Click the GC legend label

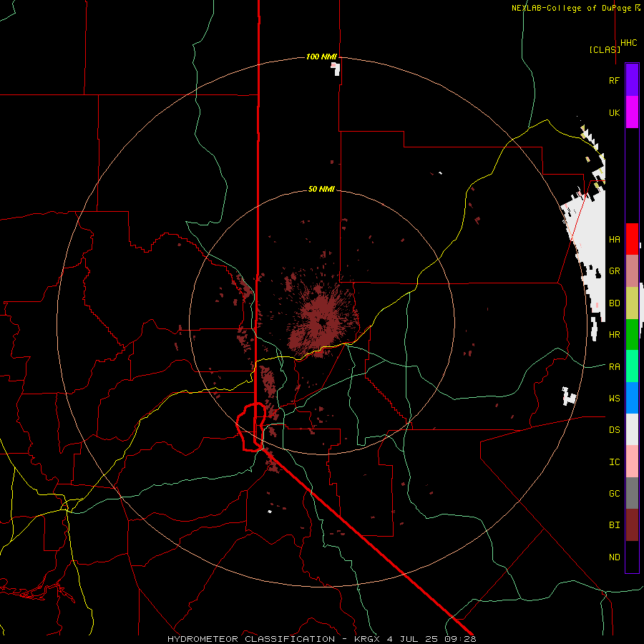(x=614, y=494)
